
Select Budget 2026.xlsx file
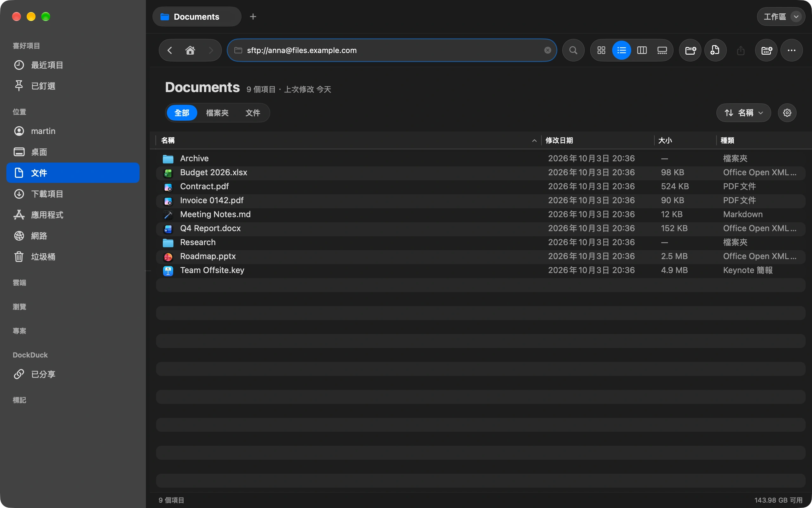coord(481,172)
